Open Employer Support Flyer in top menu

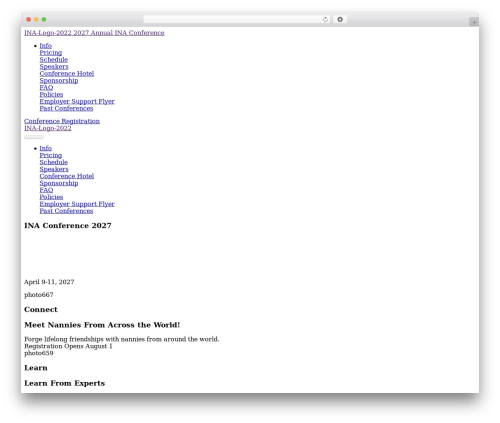pos(77,101)
